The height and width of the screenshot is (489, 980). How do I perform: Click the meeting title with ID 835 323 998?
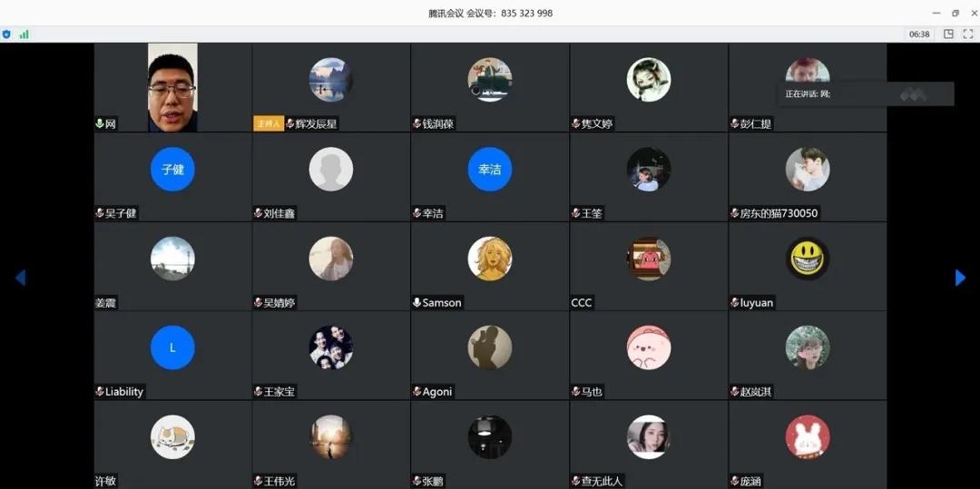point(490,13)
